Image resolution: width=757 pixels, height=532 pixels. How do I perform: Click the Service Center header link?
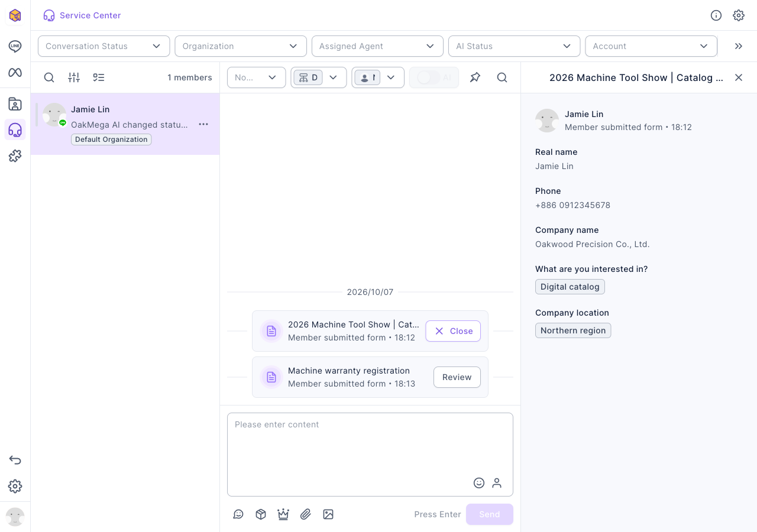coord(82,15)
